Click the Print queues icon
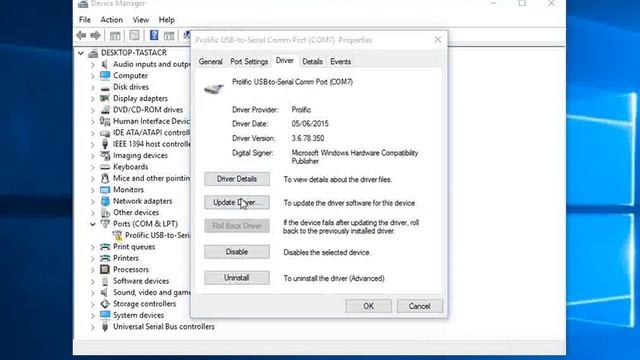 click(x=105, y=247)
